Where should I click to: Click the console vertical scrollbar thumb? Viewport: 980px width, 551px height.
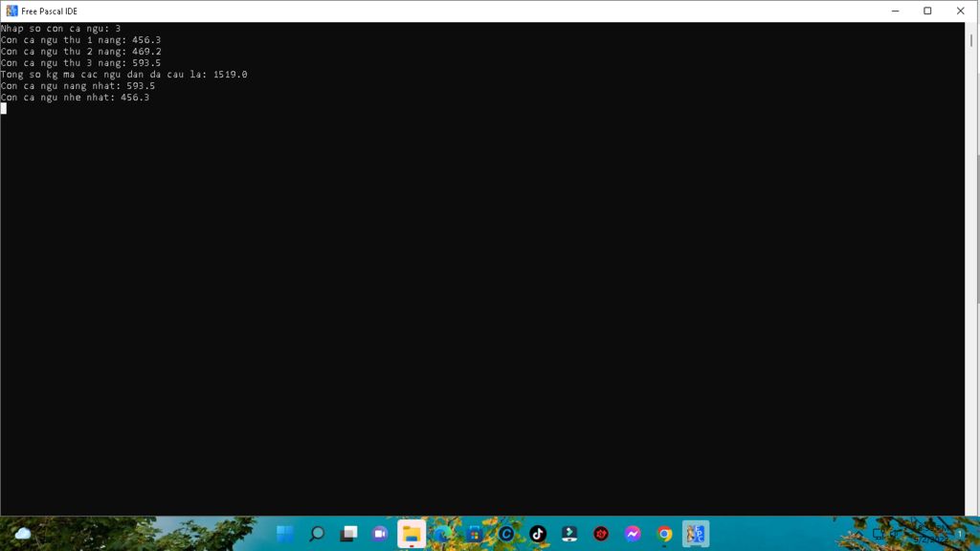coord(971,40)
